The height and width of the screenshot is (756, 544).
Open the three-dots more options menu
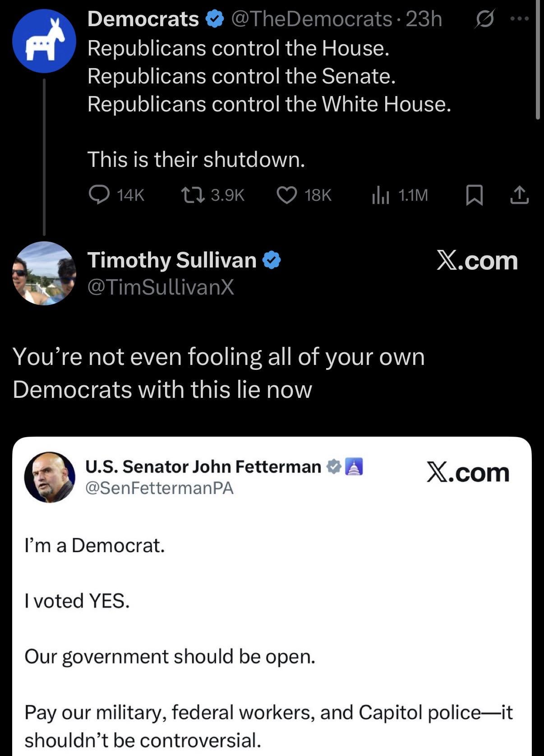[520, 19]
